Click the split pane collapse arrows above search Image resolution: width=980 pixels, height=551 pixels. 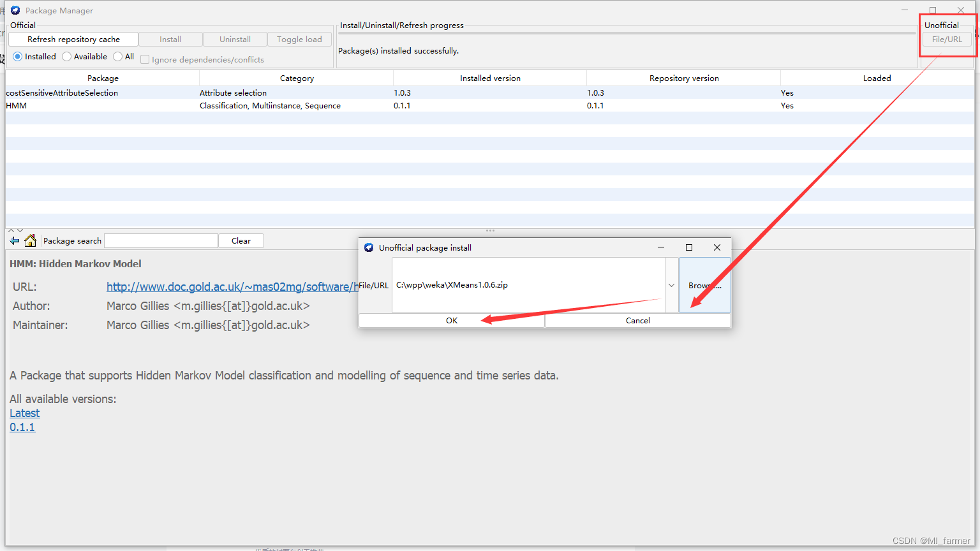[15, 230]
